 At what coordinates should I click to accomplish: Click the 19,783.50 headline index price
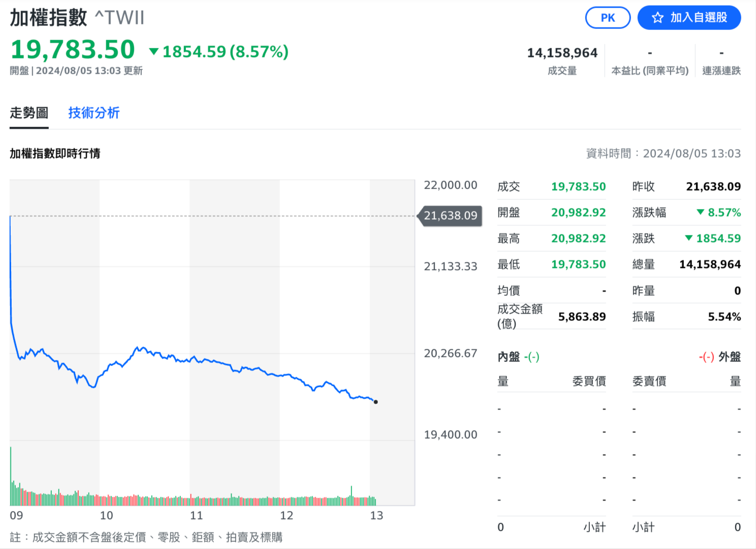73,50
